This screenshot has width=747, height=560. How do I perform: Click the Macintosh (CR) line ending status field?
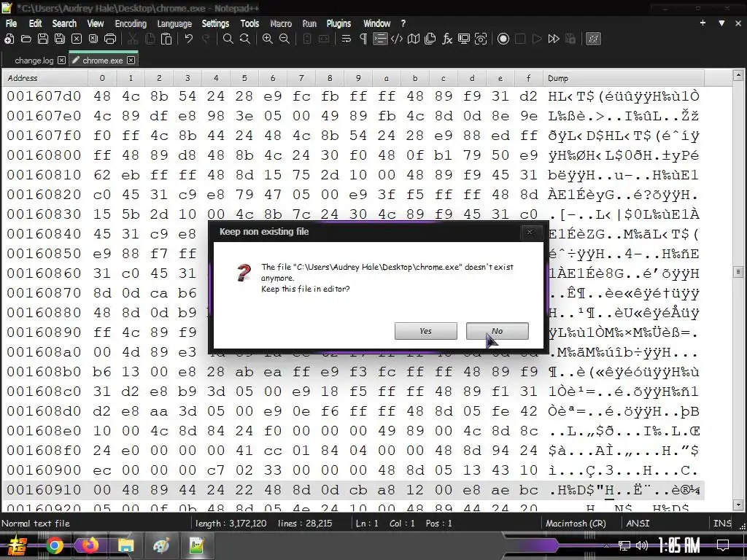576,524
